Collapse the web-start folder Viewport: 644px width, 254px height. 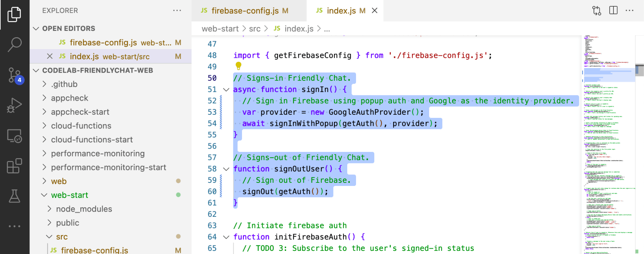click(x=44, y=195)
